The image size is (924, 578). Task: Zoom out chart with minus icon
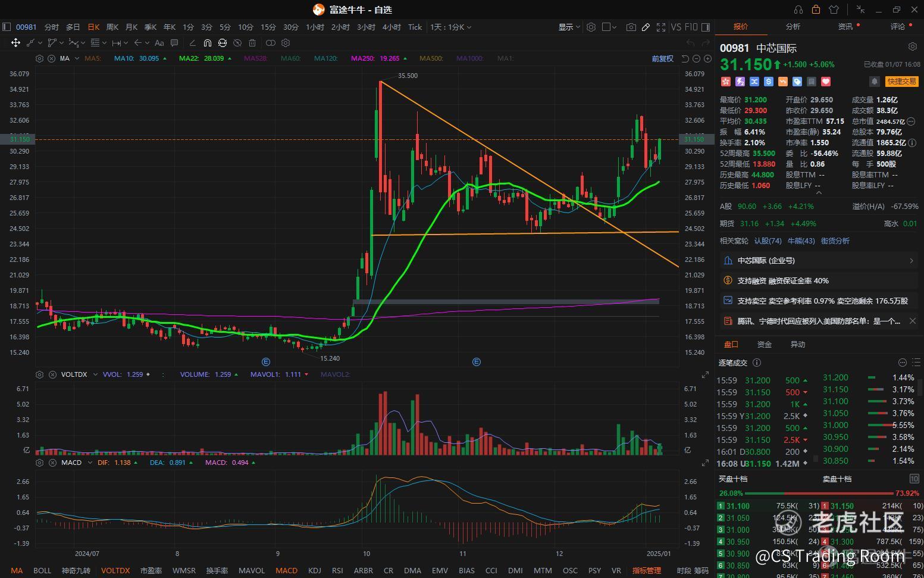[696, 58]
